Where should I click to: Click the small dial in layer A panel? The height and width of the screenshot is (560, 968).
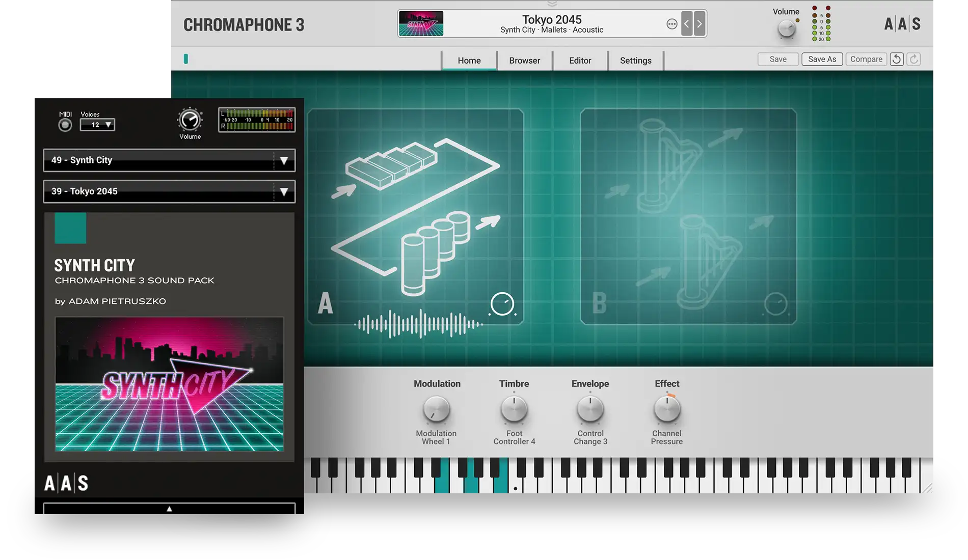click(x=502, y=304)
